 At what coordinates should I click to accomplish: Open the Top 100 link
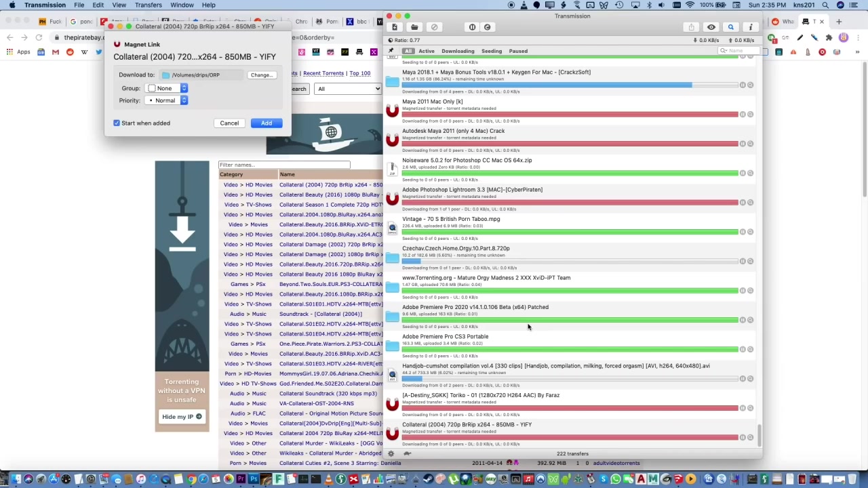tap(360, 73)
